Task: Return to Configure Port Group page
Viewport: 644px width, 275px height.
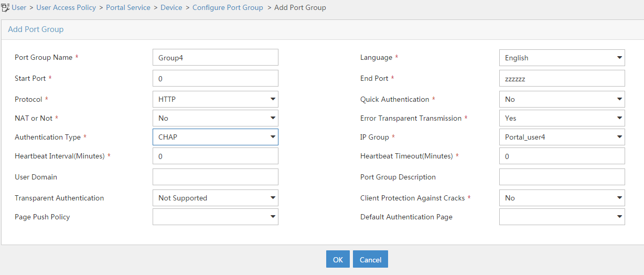Action: click(228, 8)
